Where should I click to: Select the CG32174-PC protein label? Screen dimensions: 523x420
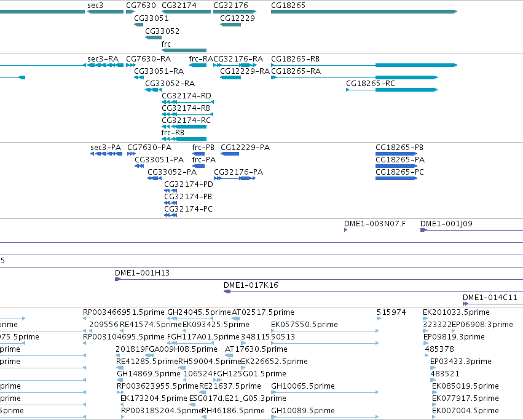tap(188, 209)
